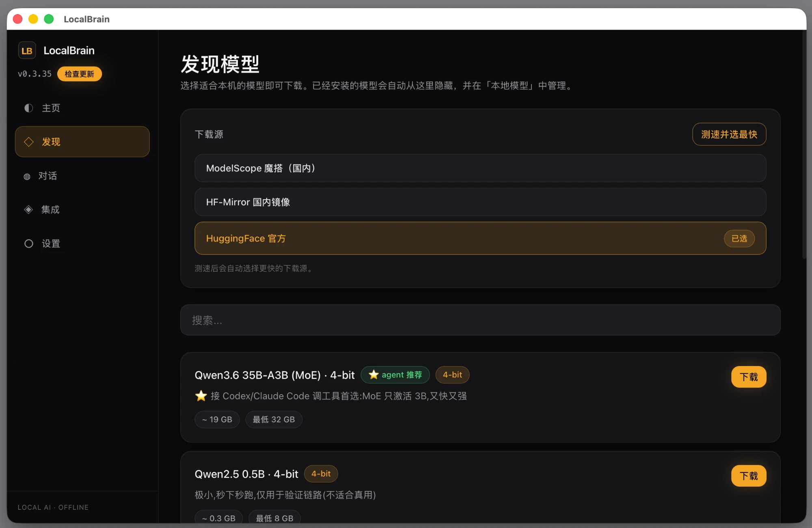Click LOCAL AI · OFFLINE status text
This screenshot has height=528, width=812.
(53, 507)
